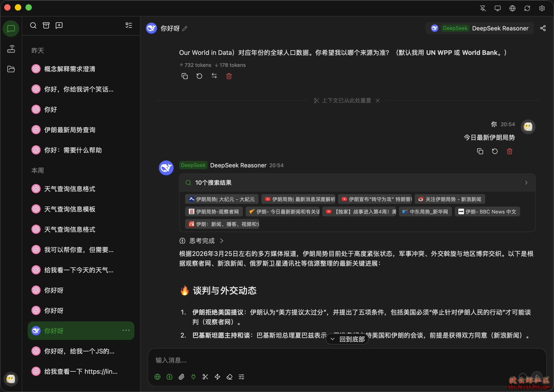
Task: Open conversation 给我查看一下 https://lin...
Action: pyautogui.click(x=81, y=371)
